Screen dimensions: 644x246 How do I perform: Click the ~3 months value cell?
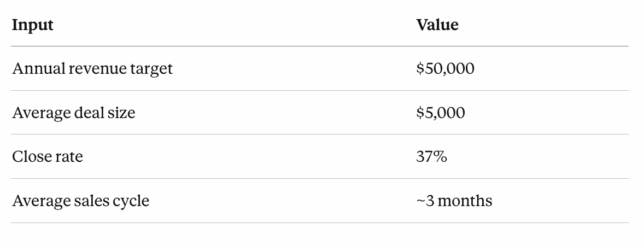[x=454, y=201]
